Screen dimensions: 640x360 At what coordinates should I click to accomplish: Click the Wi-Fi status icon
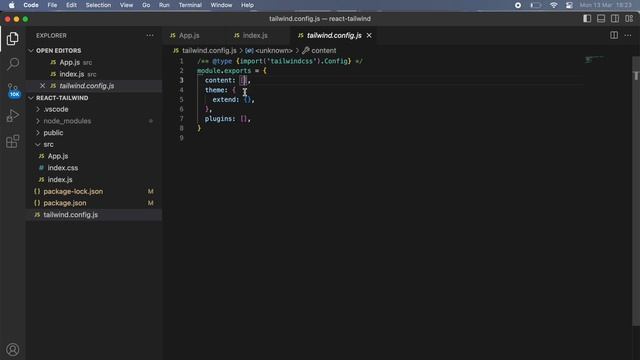[553, 5]
